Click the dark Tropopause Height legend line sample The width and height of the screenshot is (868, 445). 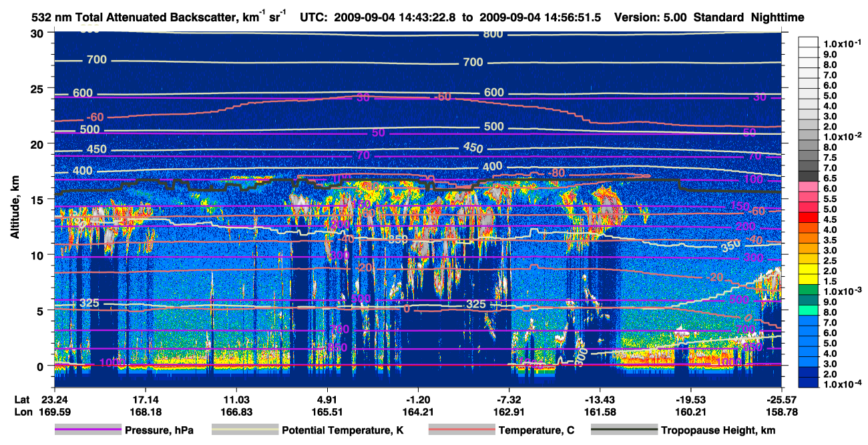click(x=625, y=430)
